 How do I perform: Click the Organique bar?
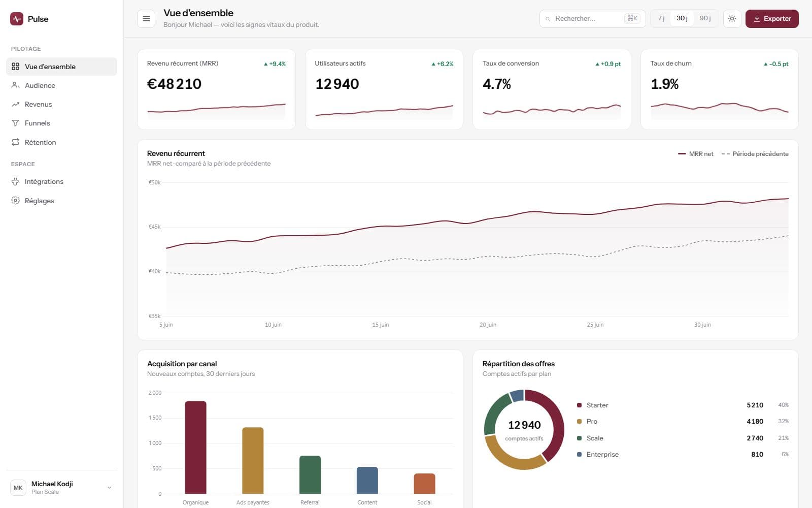point(195,448)
